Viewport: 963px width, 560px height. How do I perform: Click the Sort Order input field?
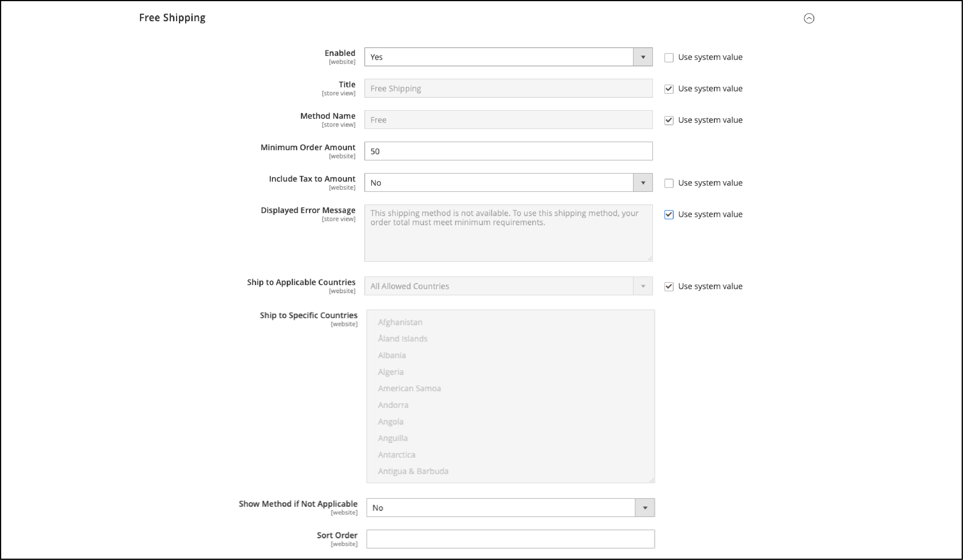point(511,539)
